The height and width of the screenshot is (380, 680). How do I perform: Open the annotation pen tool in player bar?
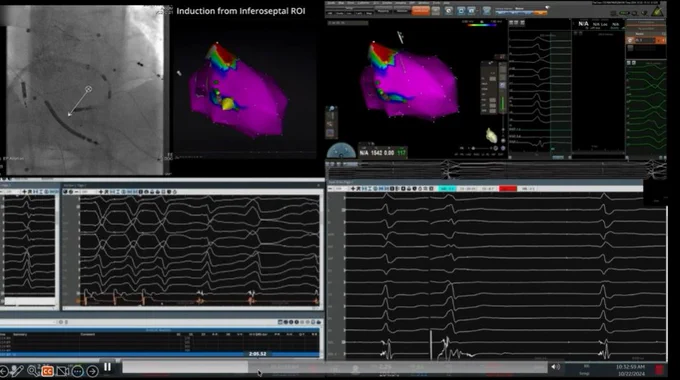[17, 371]
